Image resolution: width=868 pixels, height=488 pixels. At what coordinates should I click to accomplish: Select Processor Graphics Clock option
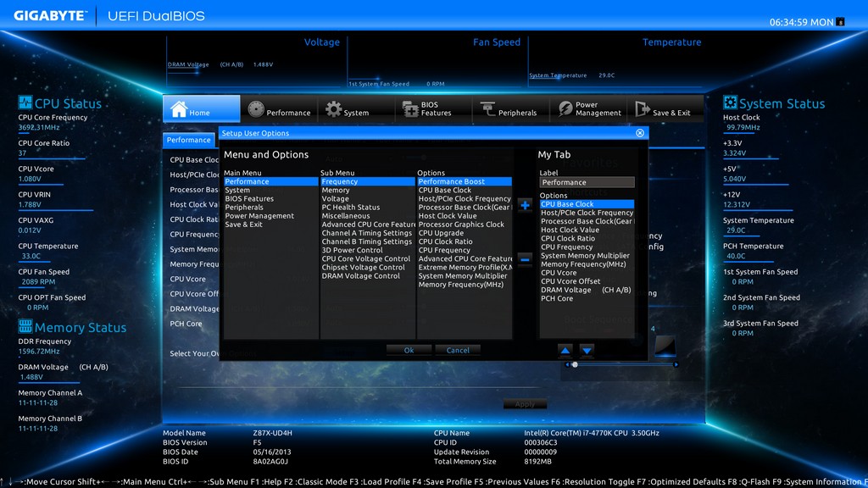click(465, 225)
